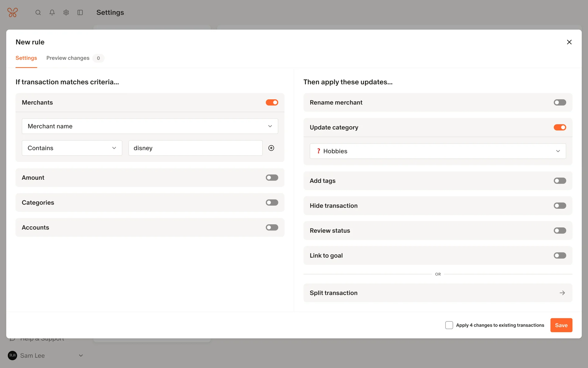Switch to Preview changes tab
Image resolution: width=588 pixels, height=368 pixels.
click(x=68, y=58)
